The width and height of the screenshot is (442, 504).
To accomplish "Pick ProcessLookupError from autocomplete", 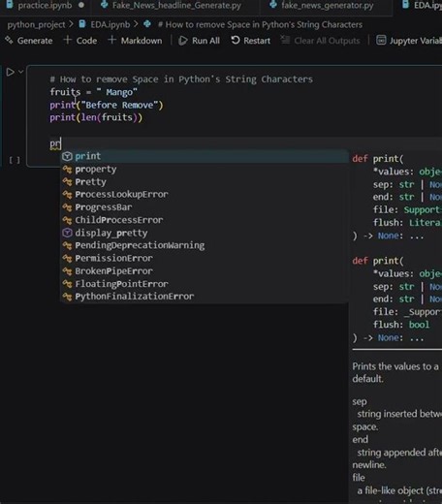I will [205, 195].
